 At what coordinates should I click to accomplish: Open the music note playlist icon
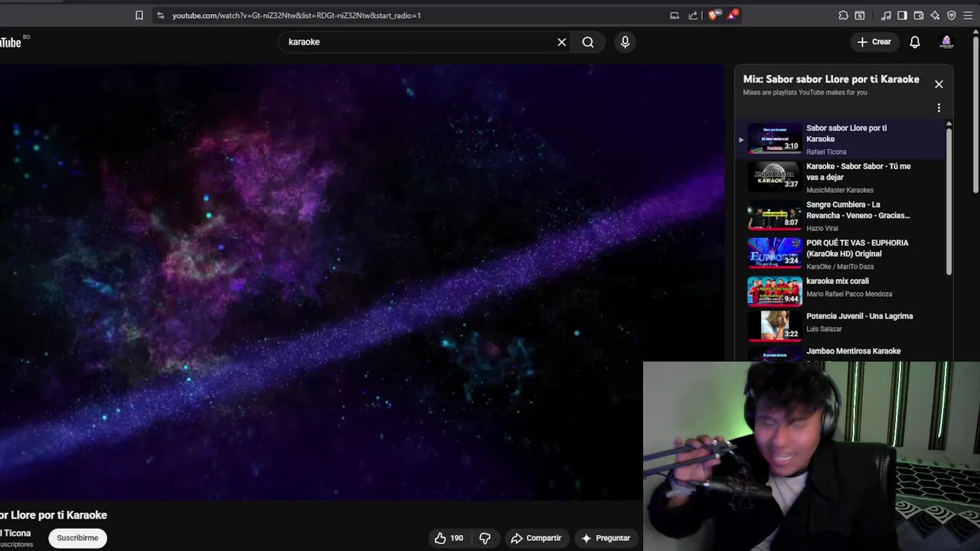tap(886, 15)
